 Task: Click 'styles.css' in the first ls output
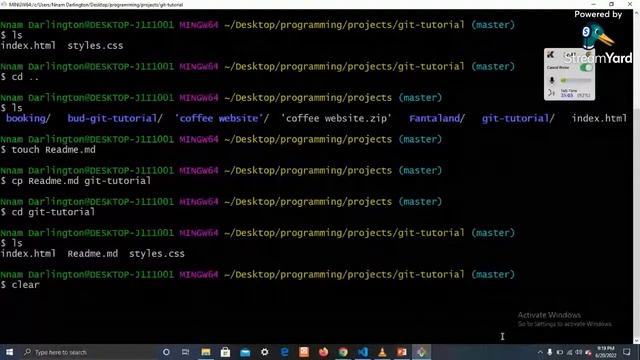click(95, 46)
